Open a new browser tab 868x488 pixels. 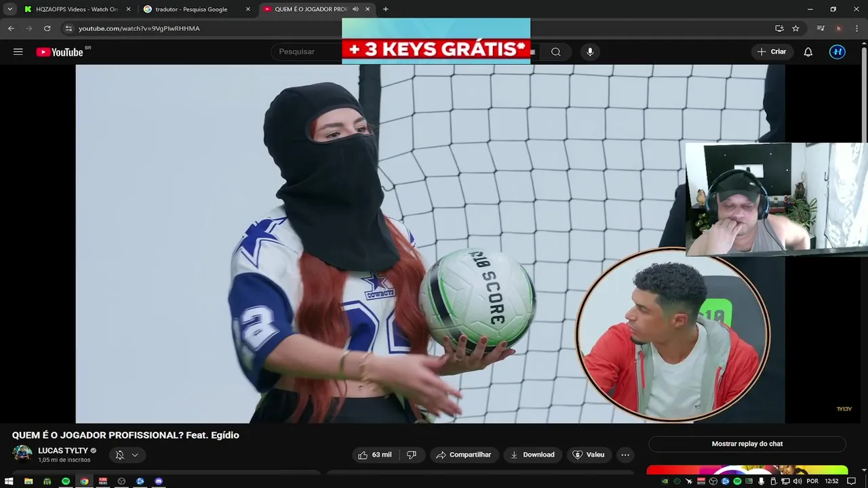tap(386, 9)
